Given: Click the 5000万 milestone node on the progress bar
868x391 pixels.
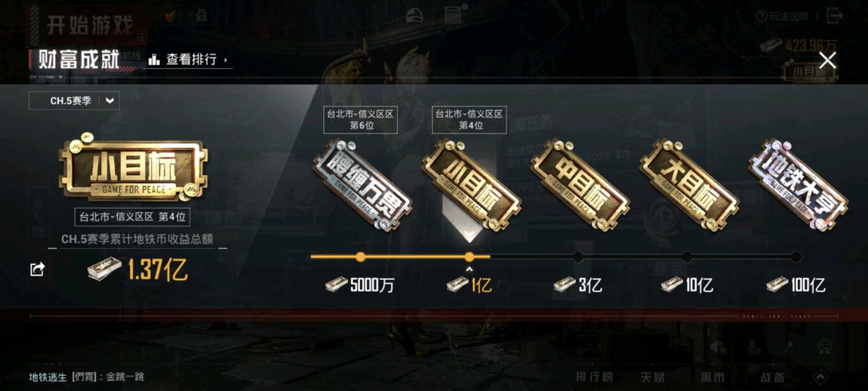Looking at the screenshot, I should pos(360,257).
